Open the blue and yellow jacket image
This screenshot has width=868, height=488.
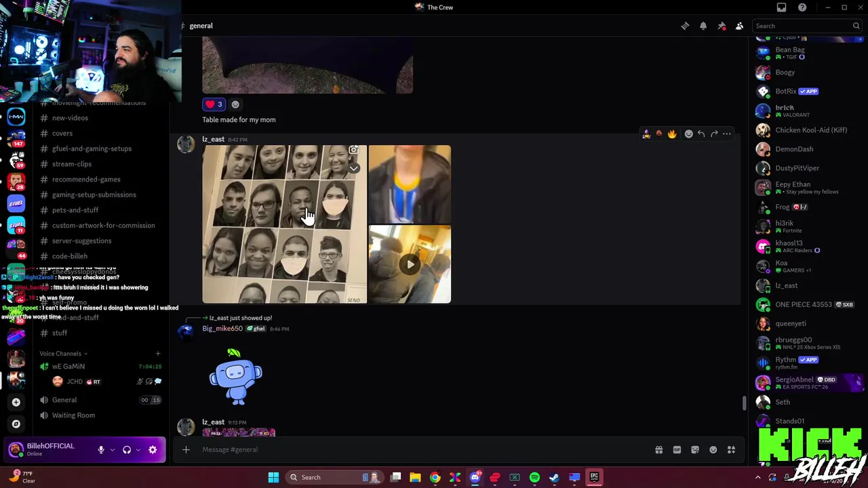point(410,184)
